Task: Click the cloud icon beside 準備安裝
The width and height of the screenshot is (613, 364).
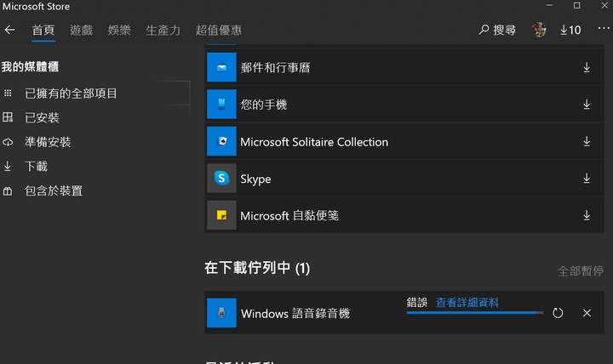Action: pyautogui.click(x=8, y=142)
